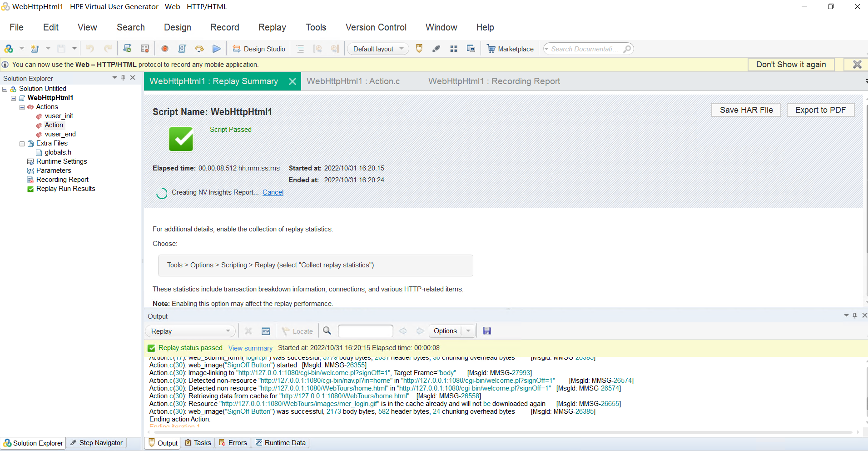
Task: Click the Save script floppy icon
Action: [62, 49]
